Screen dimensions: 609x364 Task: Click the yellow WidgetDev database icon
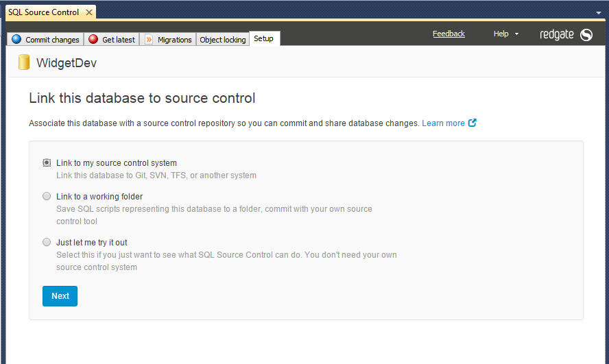[24, 62]
